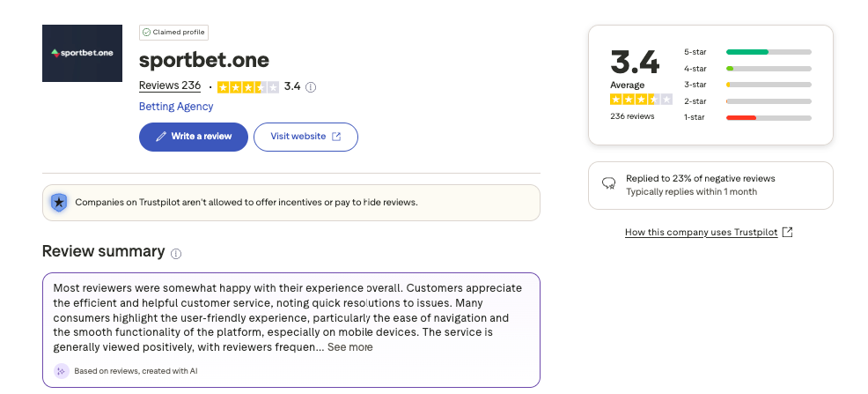Click the 2-star rating distribution bar

(769, 101)
